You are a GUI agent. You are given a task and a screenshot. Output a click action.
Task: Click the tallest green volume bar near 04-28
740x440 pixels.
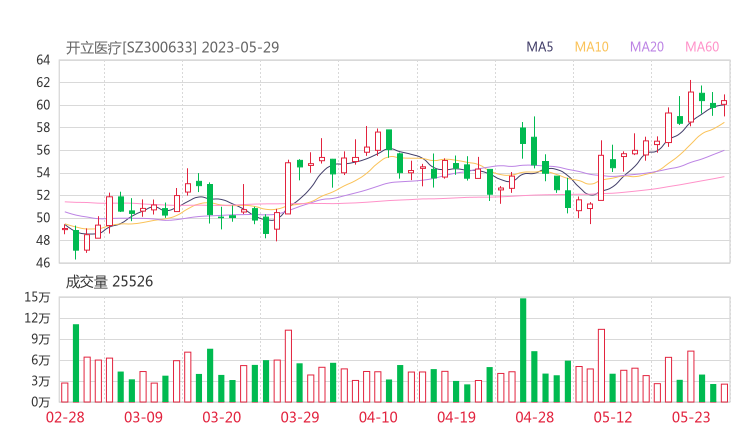[523, 350]
